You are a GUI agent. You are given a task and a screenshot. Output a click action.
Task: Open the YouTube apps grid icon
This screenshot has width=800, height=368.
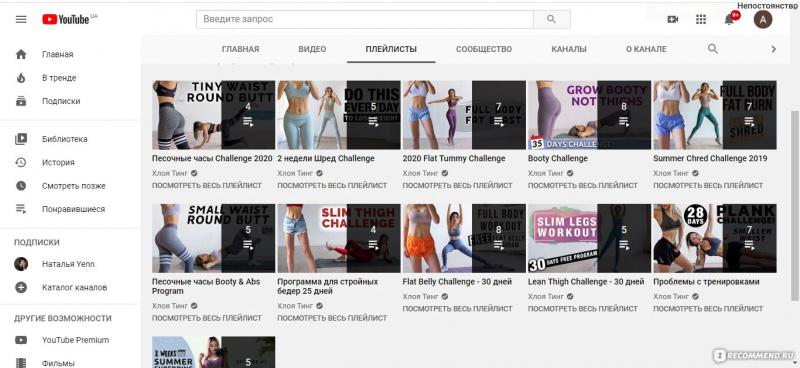pos(701,19)
